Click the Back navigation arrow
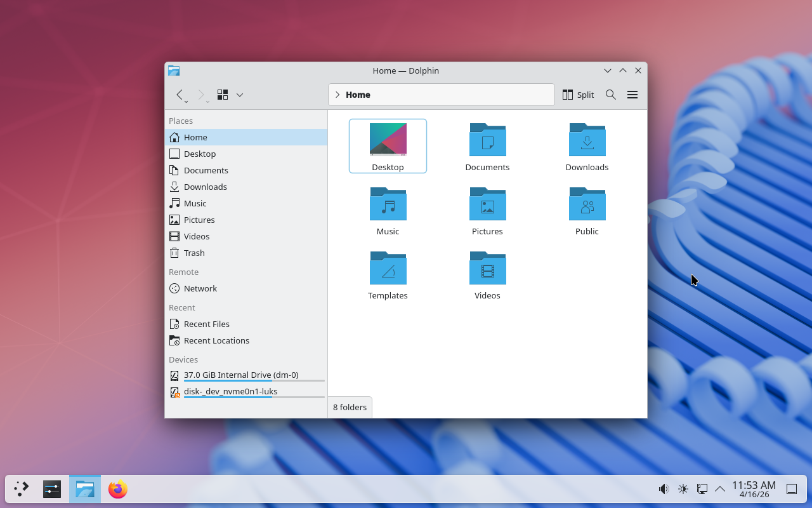This screenshot has width=812, height=508. pos(180,95)
